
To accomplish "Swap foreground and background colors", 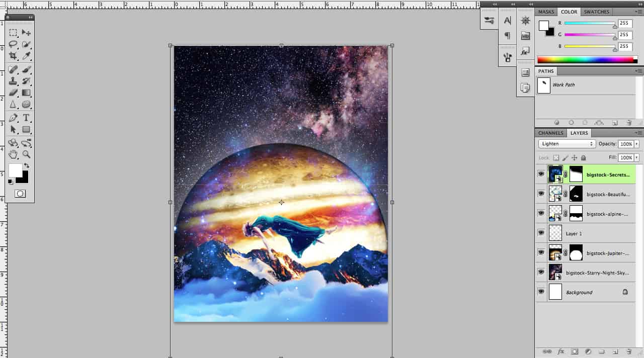I will (x=26, y=165).
